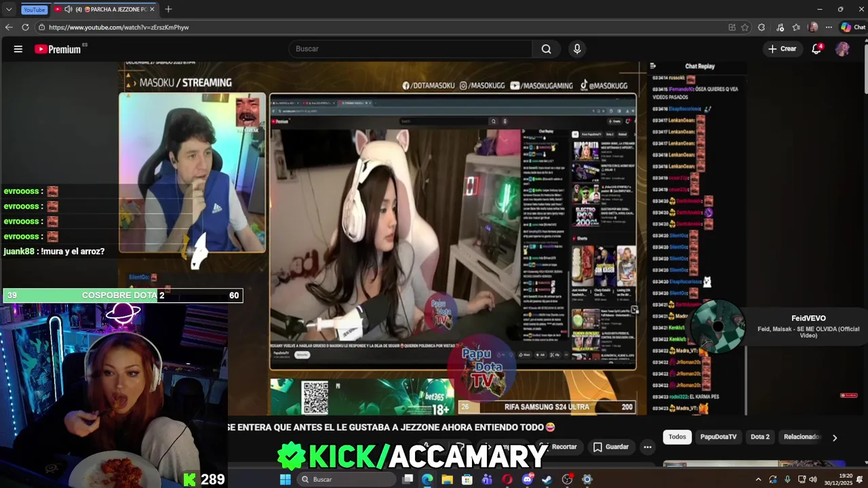Open Copilot Chat in the browser
Viewport: 868px width, 488px height.
coord(853,27)
